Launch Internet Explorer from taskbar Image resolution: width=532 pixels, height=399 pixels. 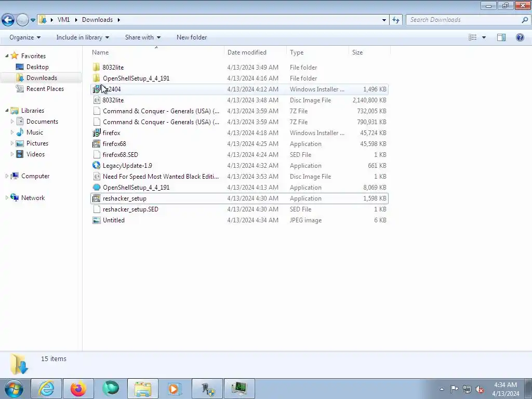pos(46,389)
